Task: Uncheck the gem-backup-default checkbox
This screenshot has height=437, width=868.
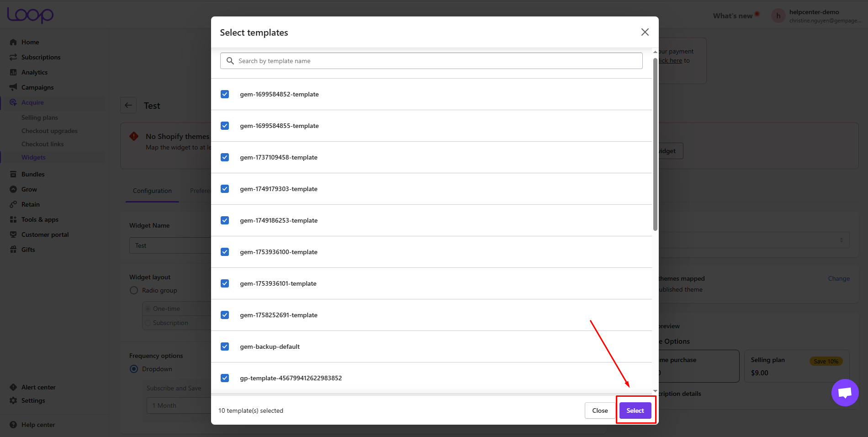Action: 225,346
